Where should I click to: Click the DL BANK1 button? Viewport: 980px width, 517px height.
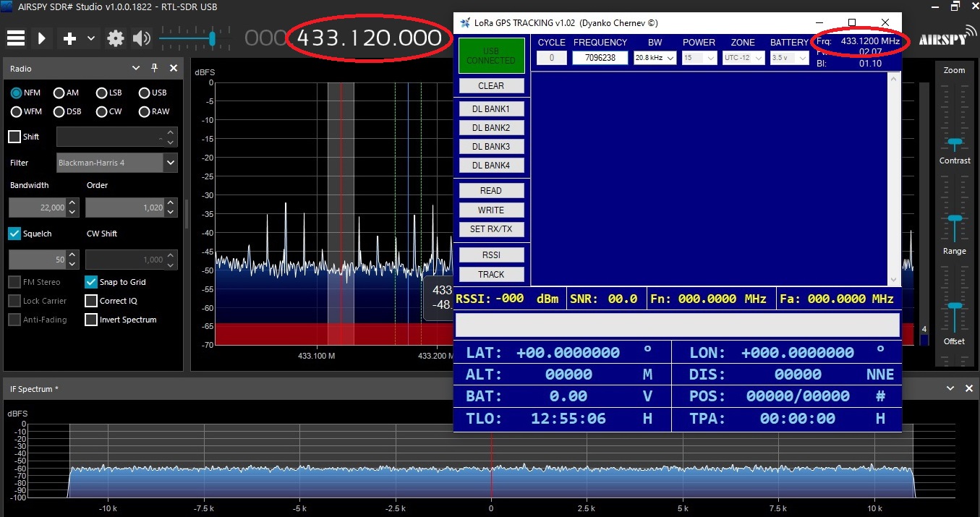[x=491, y=109]
